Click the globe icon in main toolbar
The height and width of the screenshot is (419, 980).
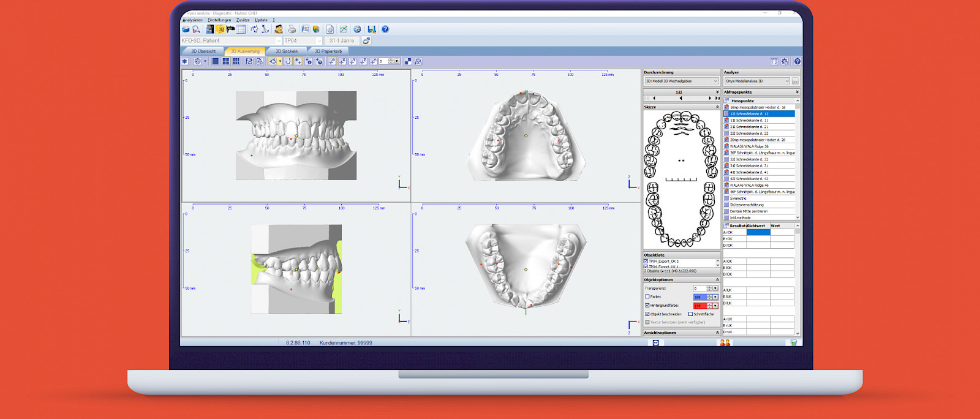click(x=357, y=29)
